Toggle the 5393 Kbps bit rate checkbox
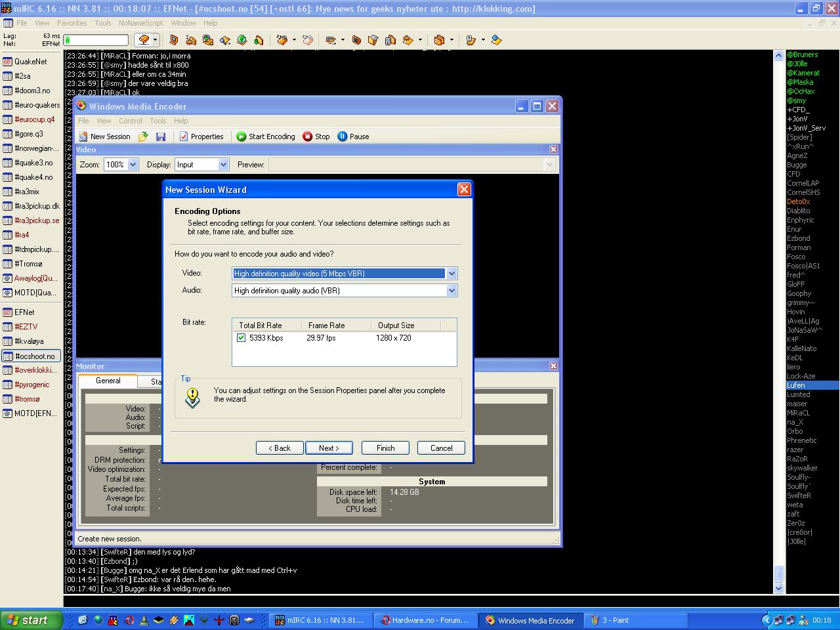The height and width of the screenshot is (630, 840). coord(241,338)
